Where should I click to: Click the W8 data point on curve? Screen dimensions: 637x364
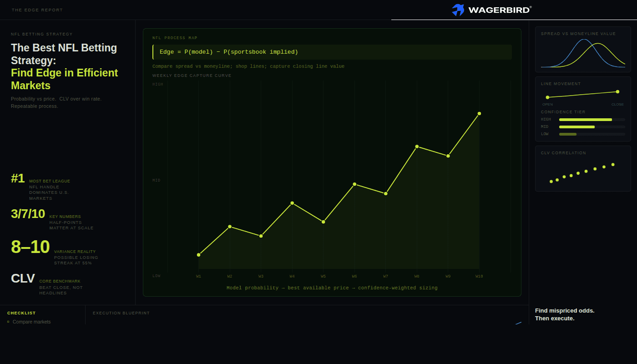pos(417,147)
